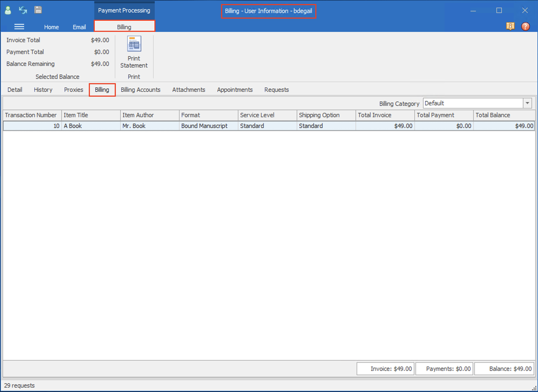Click the orange notification alert icon
Image resolution: width=538 pixels, height=392 pixels.
coord(510,26)
